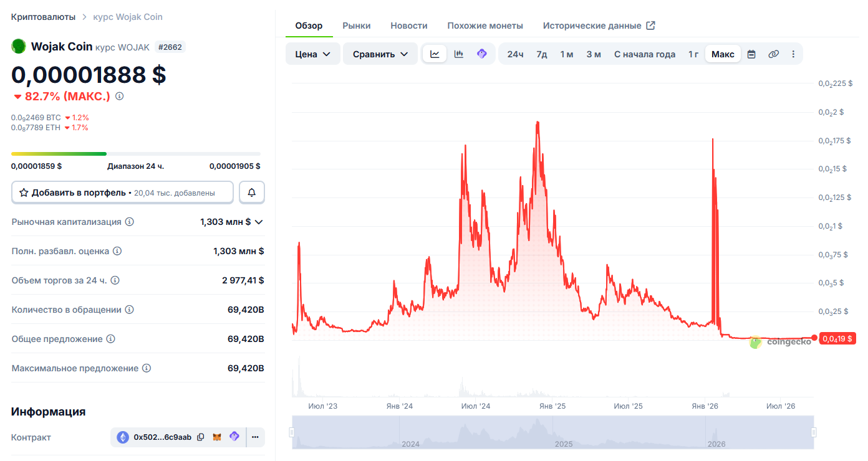Click the right handle of chart navigator
The height and width of the screenshot is (461, 868).
[x=814, y=432]
